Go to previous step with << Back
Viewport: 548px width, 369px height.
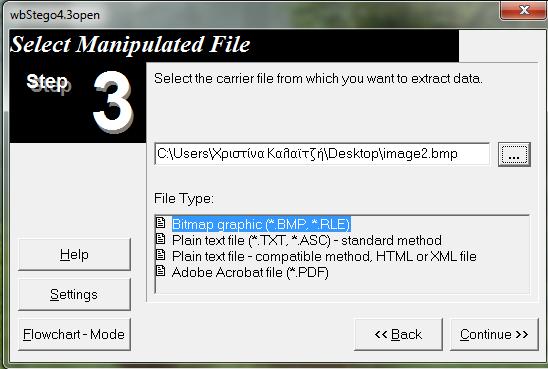click(x=398, y=334)
